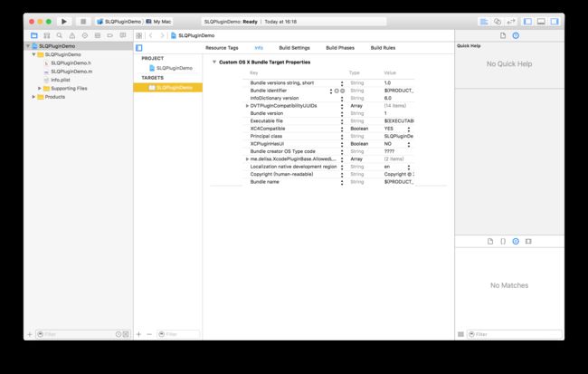Remove the Bundle identifier row
This screenshot has height=374, width=588.
point(342,91)
